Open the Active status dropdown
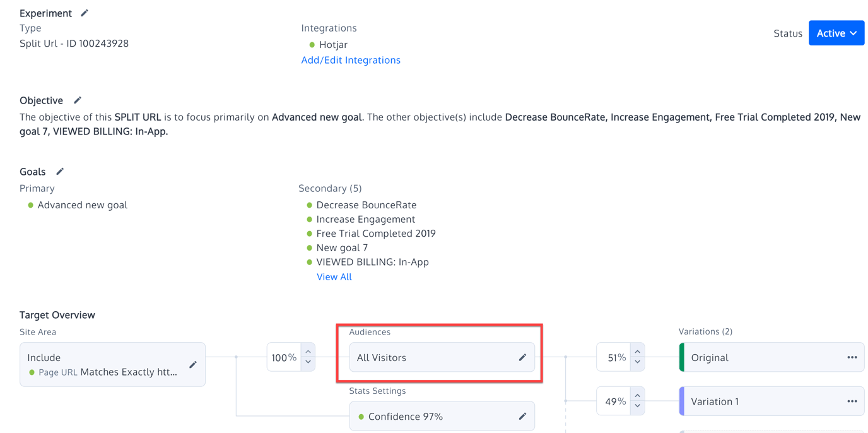Screen dimensions: 868x433 (836, 33)
